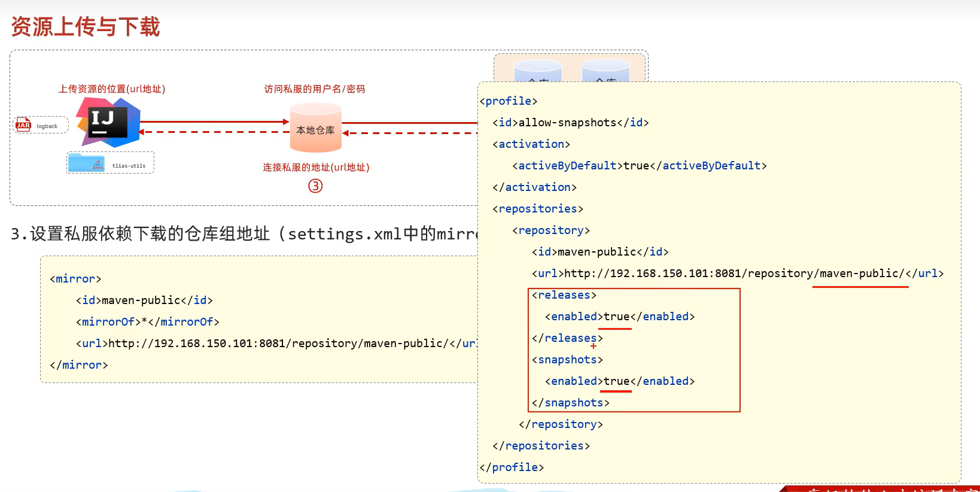The height and width of the screenshot is (492, 980).
Task: Click the opening <mirror> tag line
Action: (75, 279)
